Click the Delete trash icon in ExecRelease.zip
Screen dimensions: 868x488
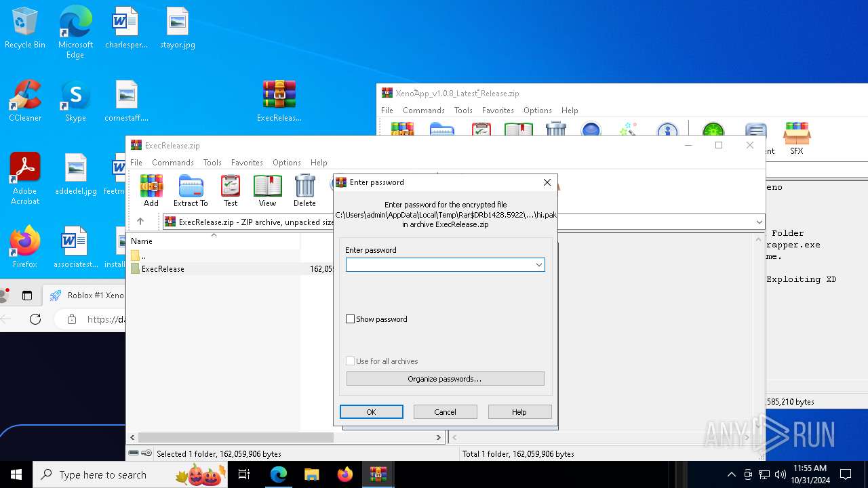pos(304,190)
